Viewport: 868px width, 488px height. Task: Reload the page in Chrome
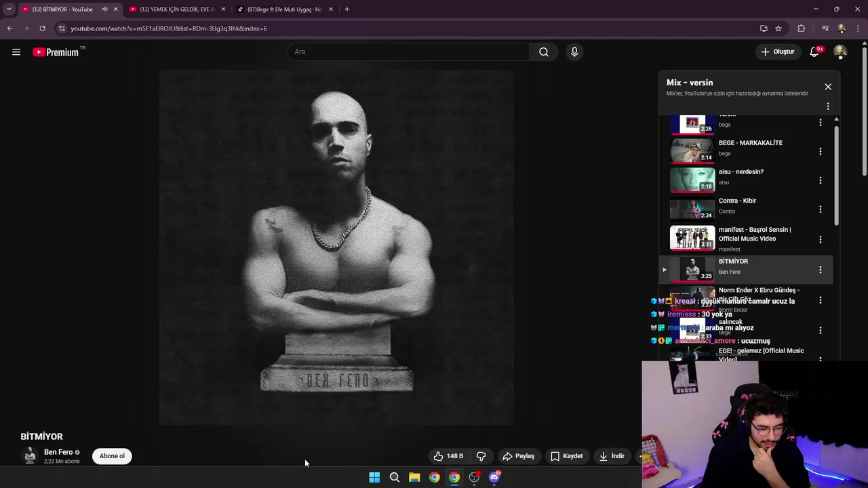tap(42, 28)
